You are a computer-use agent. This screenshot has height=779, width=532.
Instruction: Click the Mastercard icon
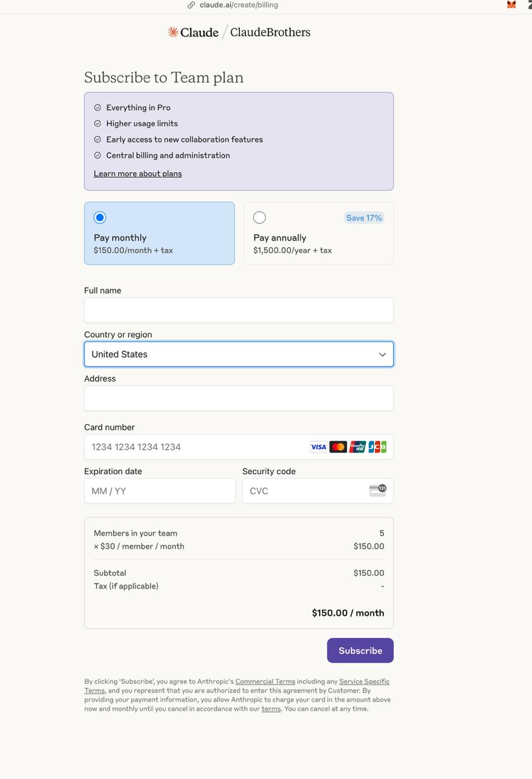tap(338, 447)
